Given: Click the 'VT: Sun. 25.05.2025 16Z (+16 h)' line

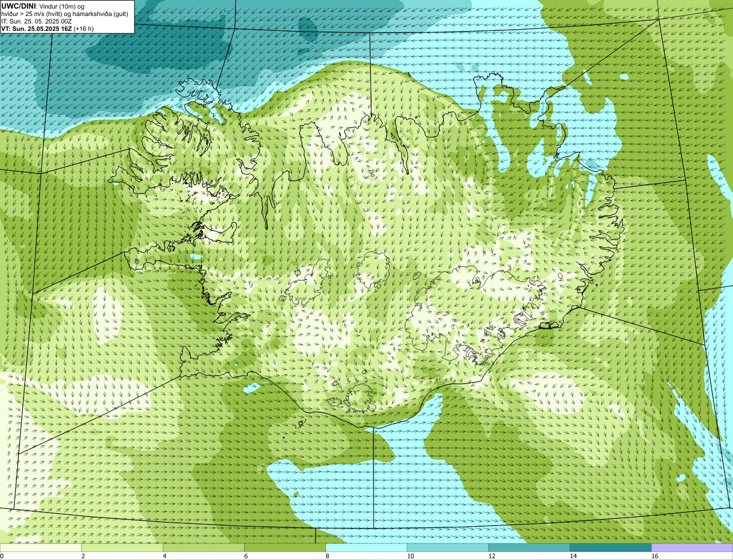Looking at the screenshot, I should point(48,29).
